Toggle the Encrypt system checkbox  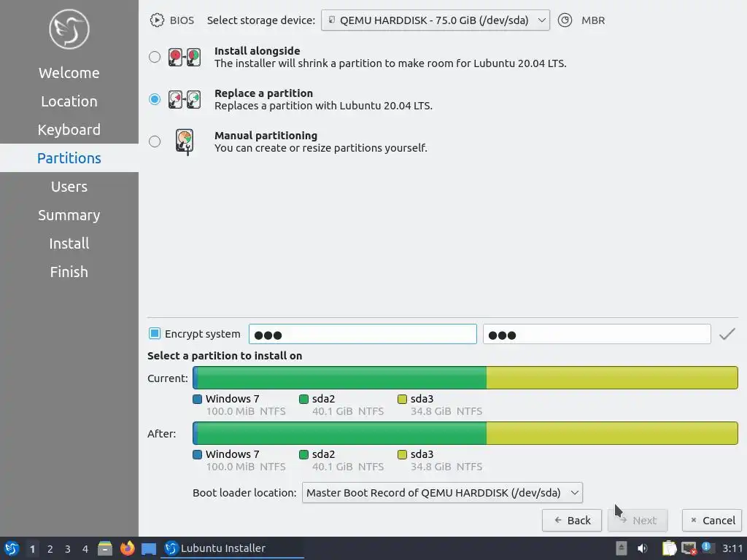(155, 334)
